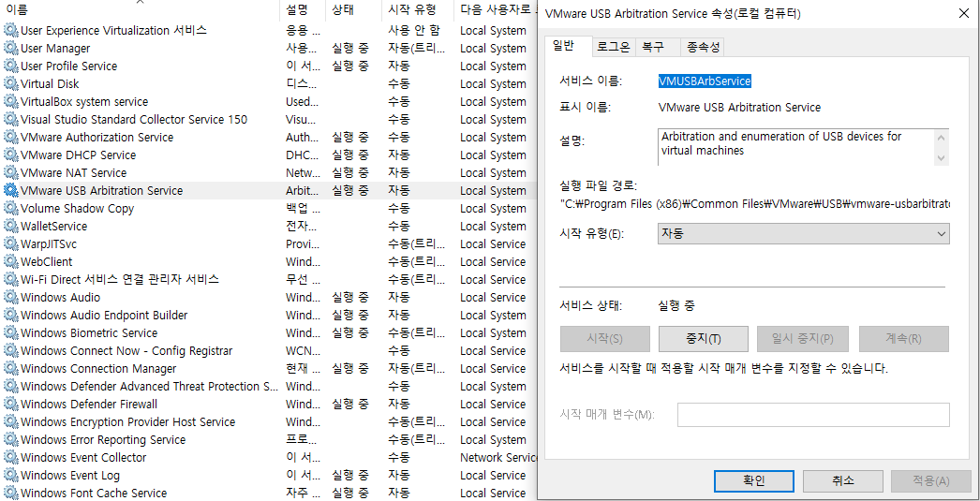980x501 pixels.
Task: Click gear icon of Windows Audio service
Action: click(x=10, y=298)
